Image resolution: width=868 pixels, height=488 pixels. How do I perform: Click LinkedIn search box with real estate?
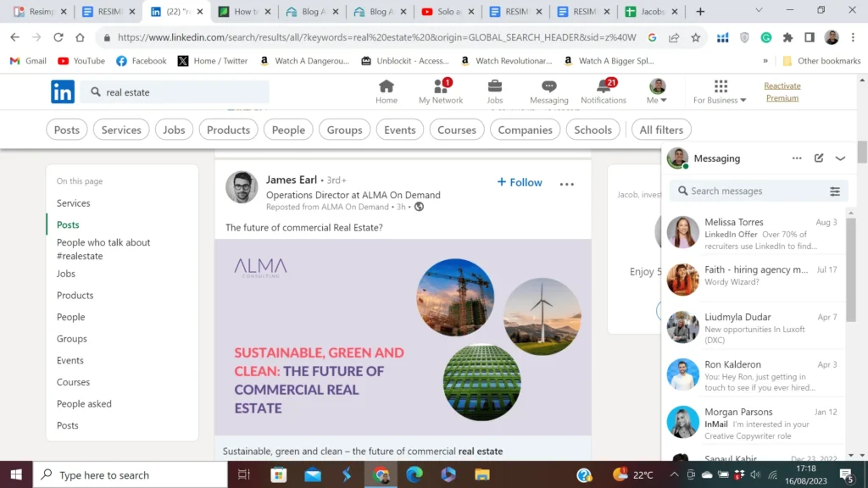coord(175,91)
